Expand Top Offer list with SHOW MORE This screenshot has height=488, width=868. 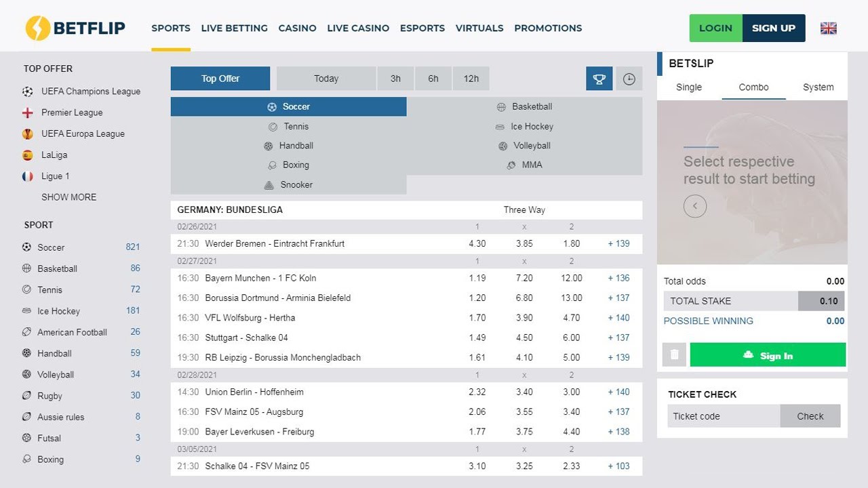pos(68,197)
